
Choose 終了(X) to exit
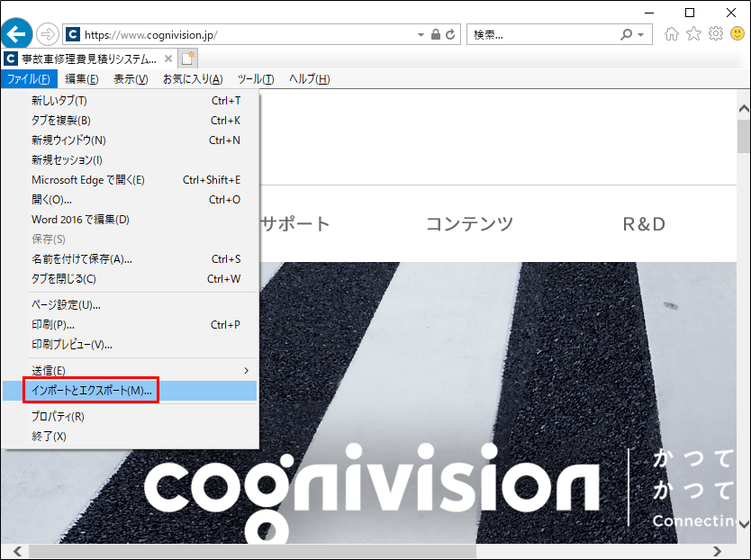130,437
